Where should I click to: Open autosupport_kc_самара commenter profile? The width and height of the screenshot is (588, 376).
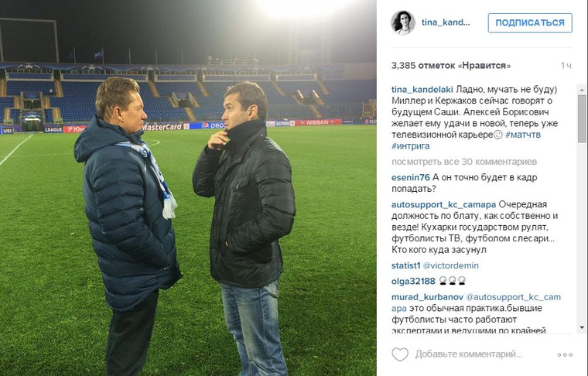pyautogui.click(x=443, y=205)
